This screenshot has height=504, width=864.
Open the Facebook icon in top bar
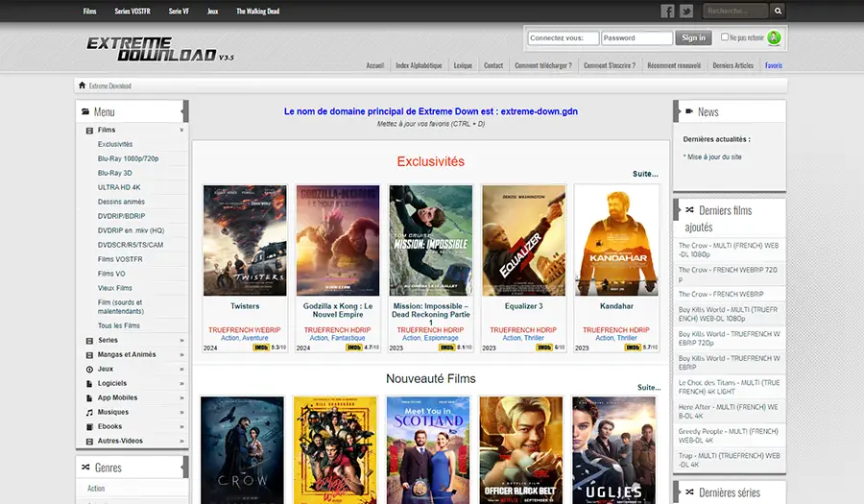coord(667,11)
